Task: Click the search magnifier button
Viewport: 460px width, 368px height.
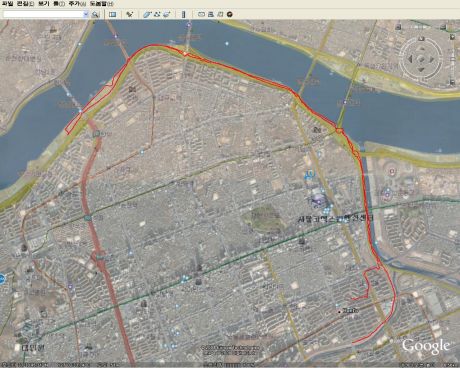Action: click(95, 14)
